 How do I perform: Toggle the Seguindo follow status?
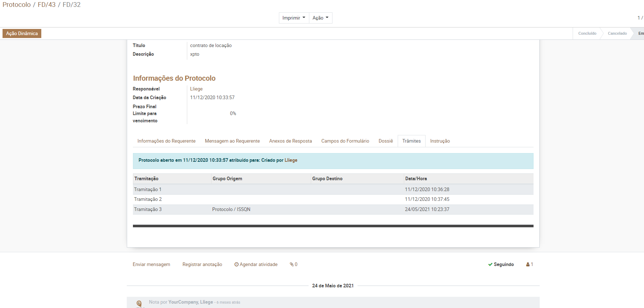[x=501, y=265]
